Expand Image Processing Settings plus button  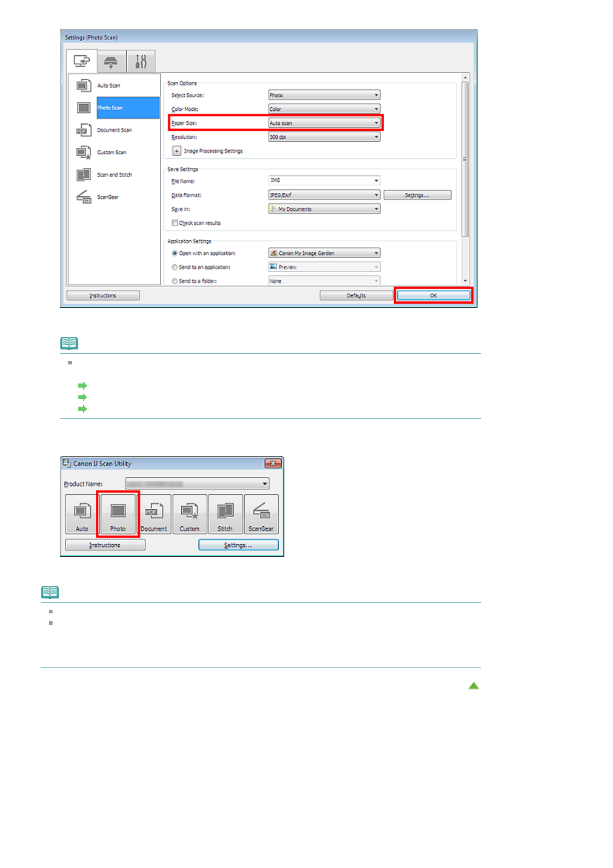click(x=177, y=151)
